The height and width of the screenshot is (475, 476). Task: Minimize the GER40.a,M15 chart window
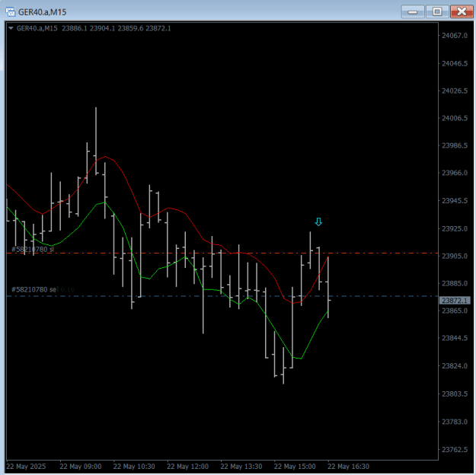pos(413,12)
